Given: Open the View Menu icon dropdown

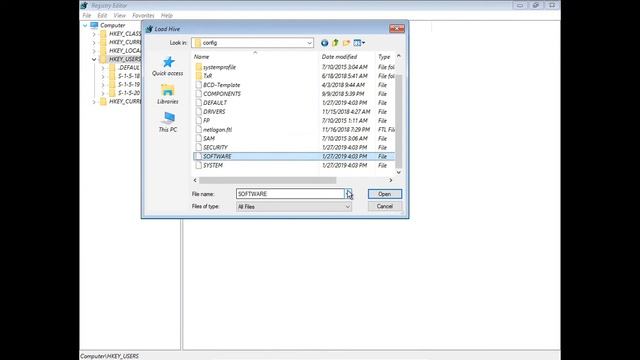Looking at the screenshot, I should point(359,43).
